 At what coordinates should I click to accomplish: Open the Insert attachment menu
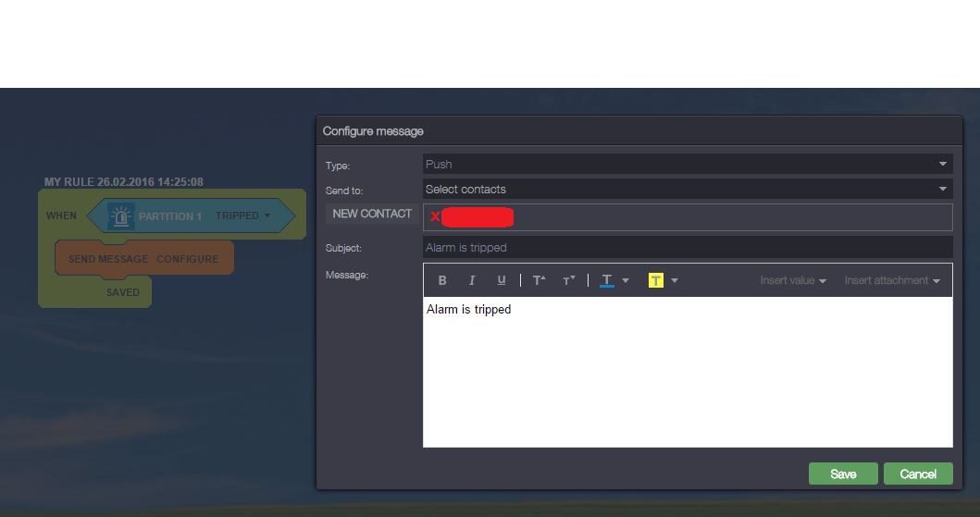click(x=891, y=280)
